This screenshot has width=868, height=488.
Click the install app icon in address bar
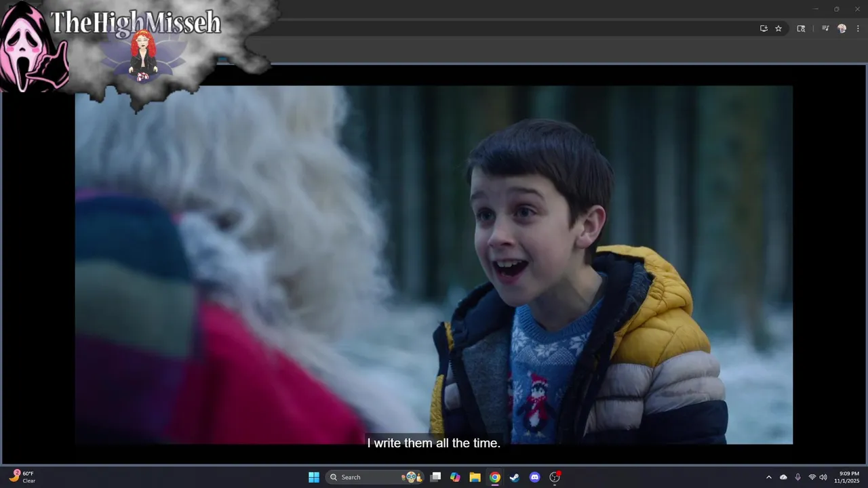pos(764,28)
